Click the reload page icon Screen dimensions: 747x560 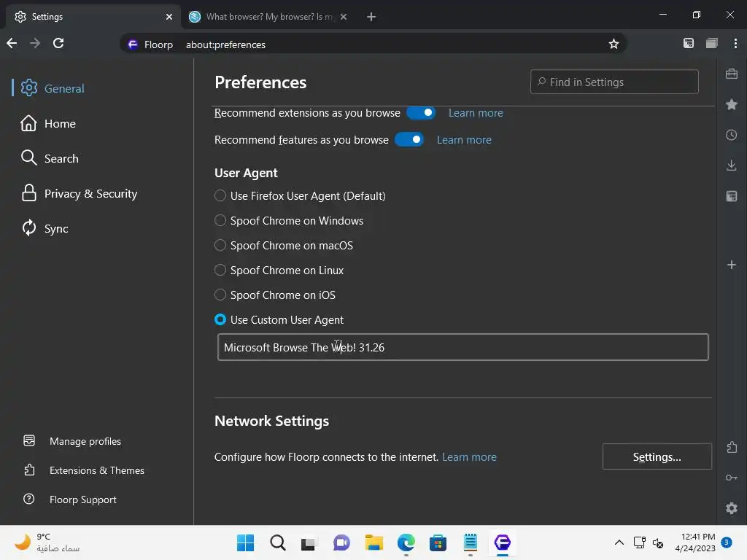click(58, 43)
